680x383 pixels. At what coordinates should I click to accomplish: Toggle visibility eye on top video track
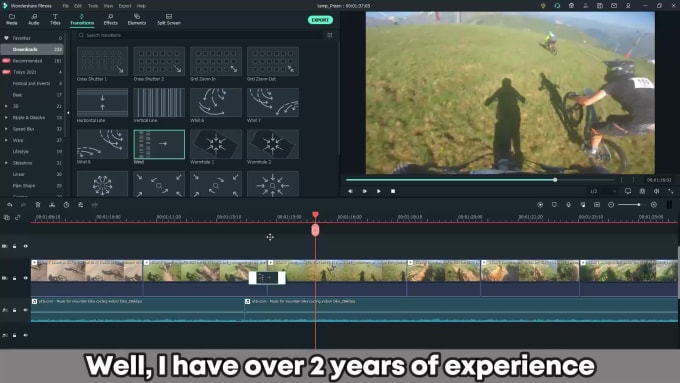[x=26, y=246]
